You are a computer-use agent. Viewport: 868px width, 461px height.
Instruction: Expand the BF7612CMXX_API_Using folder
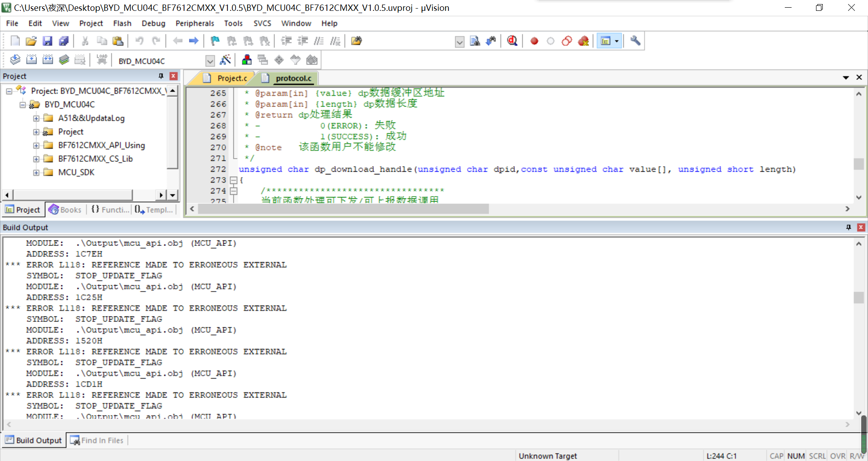click(x=36, y=146)
